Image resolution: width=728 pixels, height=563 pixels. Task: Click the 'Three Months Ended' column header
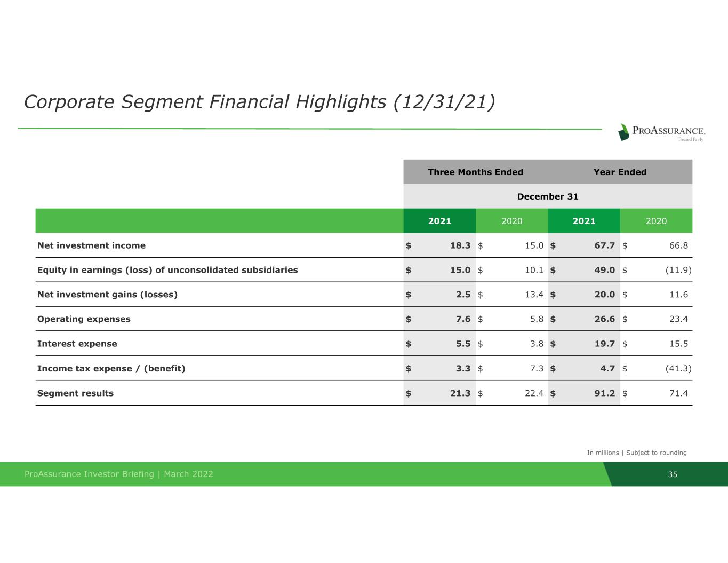coord(475,172)
